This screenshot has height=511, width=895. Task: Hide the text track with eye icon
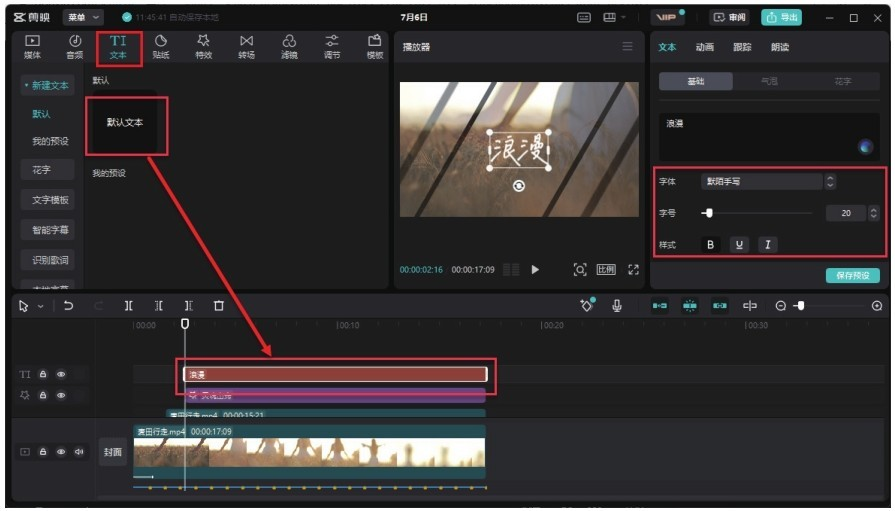tap(61, 375)
